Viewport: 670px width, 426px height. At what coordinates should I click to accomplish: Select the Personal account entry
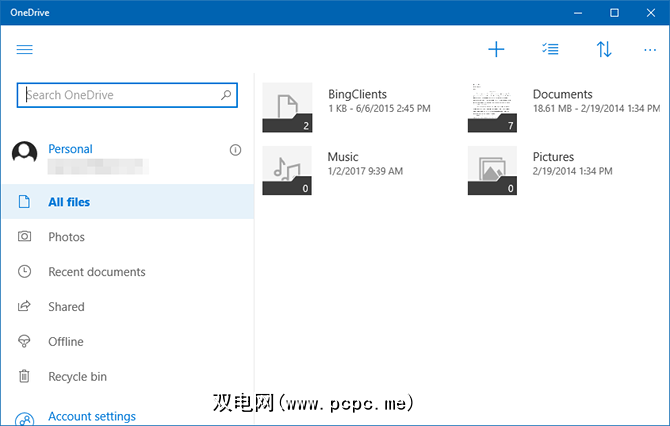tap(70, 150)
